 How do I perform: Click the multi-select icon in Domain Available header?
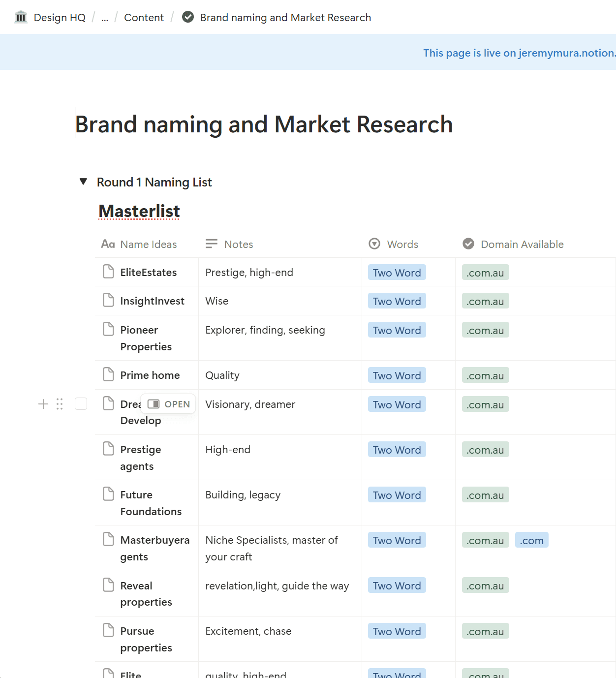tap(468, 244)
